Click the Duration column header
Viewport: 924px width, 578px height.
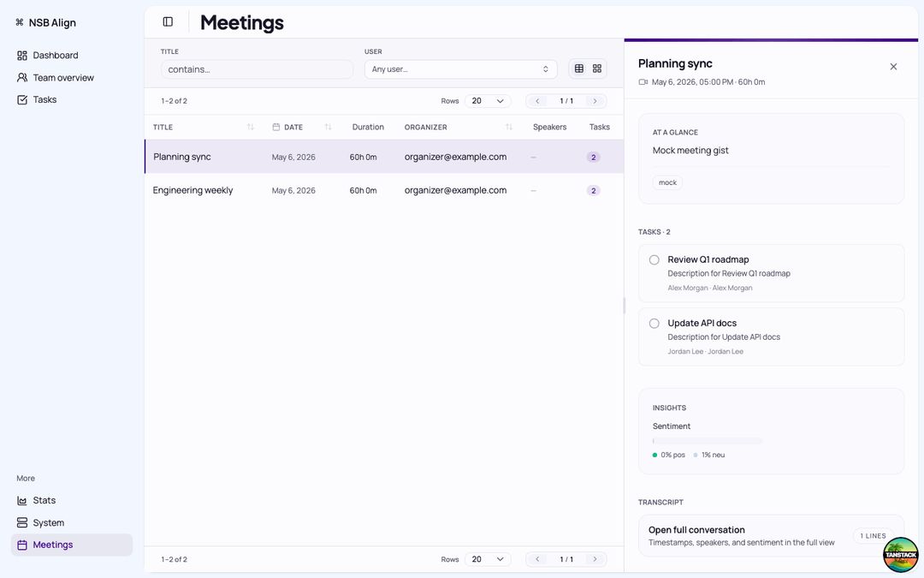pos(368,127)
